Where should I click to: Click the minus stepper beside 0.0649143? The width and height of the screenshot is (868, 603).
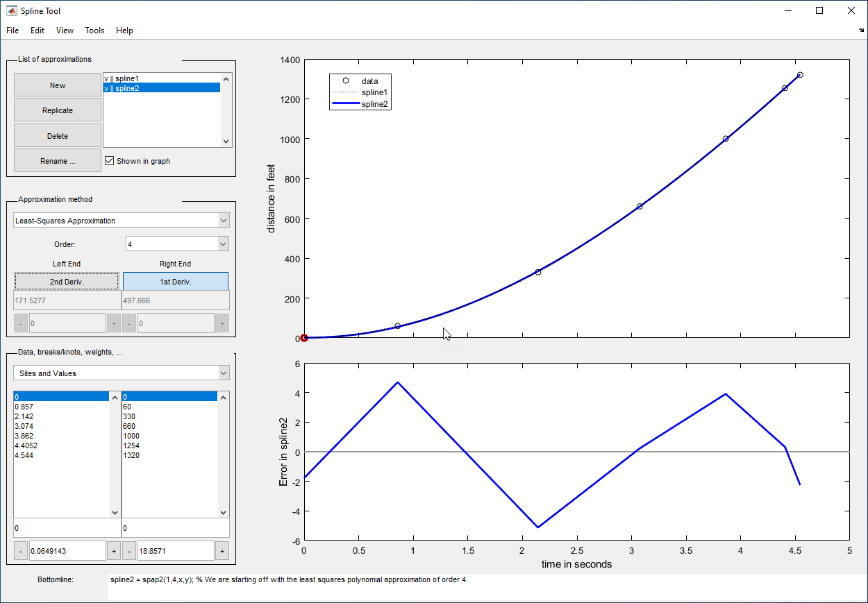pyautogui.click(x=21, y=551)
